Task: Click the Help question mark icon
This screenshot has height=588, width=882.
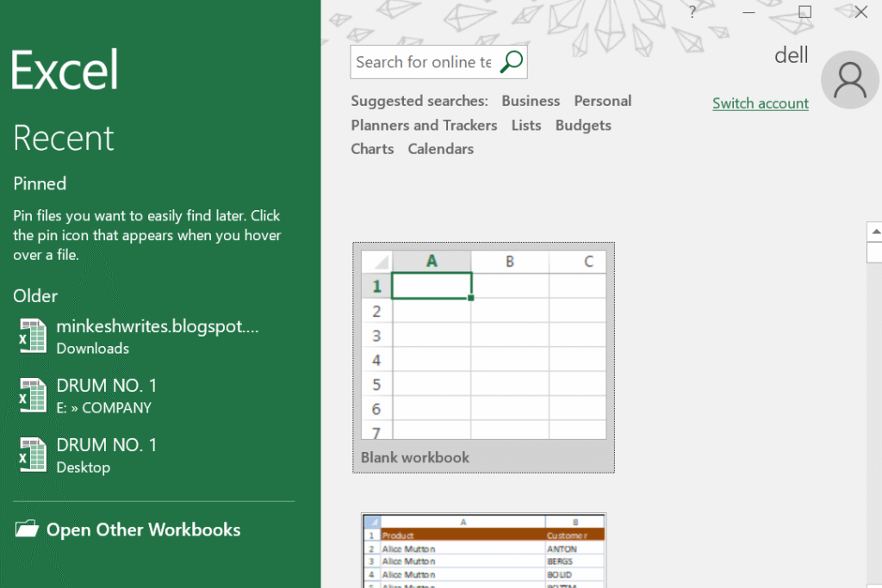Action: coord(693,12)
